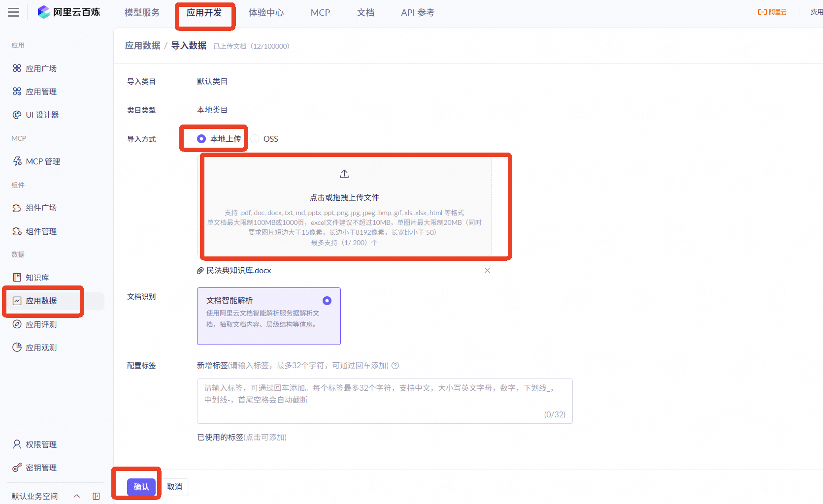Click the 密钥管理 key icon

click(x=17, y=468)
